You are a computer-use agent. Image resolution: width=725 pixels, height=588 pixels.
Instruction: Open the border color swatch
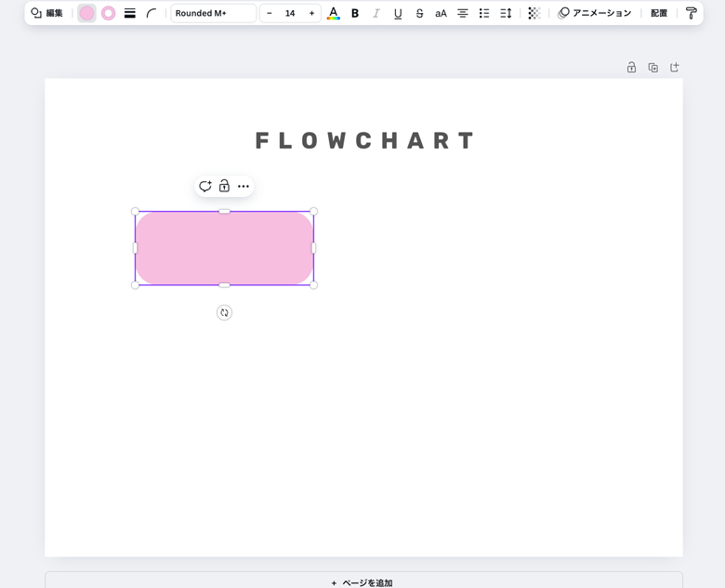coord(108,13)
